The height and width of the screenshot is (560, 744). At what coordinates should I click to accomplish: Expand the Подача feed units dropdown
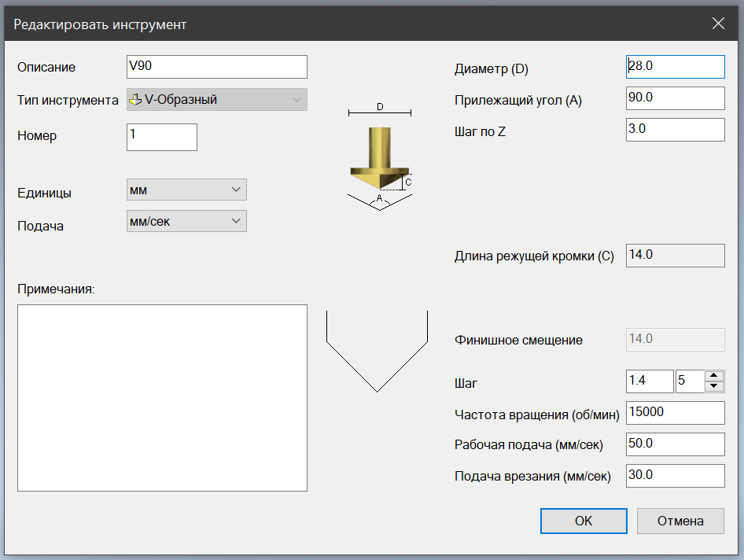[186, 221]
